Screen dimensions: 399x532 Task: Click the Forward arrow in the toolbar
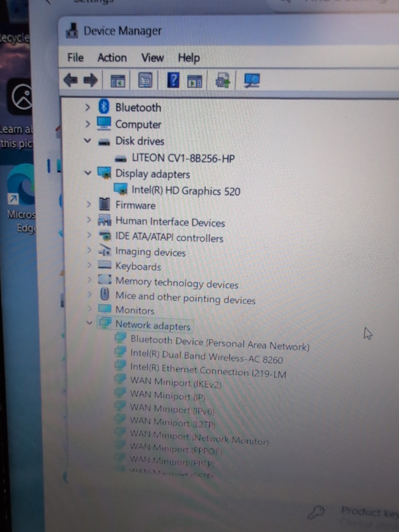(x=90, y=80)
